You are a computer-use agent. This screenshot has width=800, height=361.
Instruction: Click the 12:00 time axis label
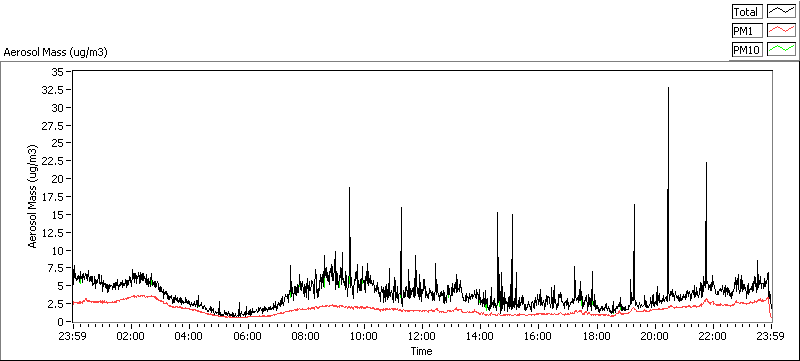tap(422, 336)
